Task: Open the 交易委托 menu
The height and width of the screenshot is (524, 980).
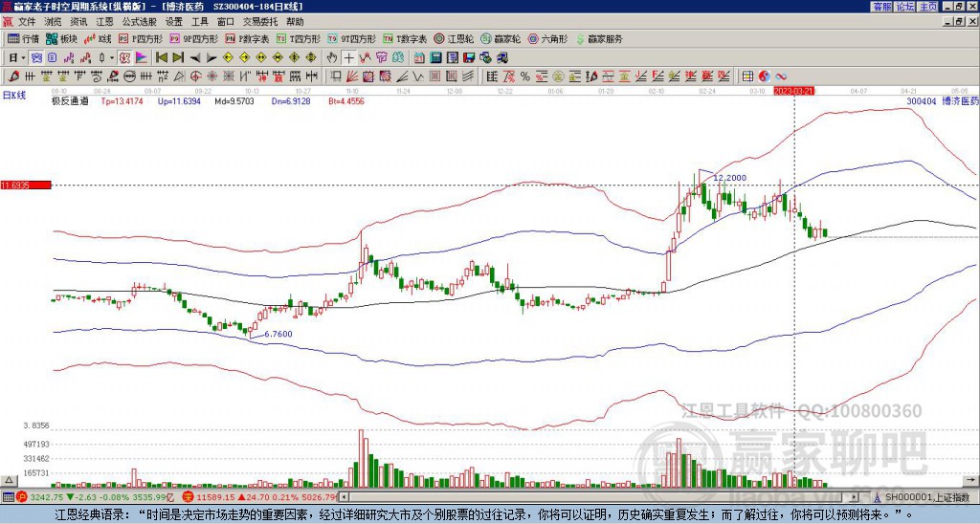Action: 260,22
